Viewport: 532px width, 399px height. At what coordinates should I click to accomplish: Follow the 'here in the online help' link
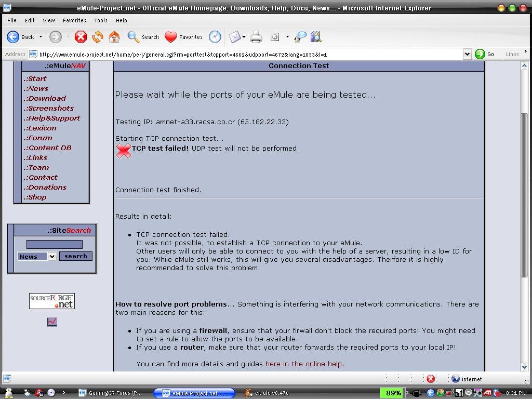pyautogui.click(x=304, y=364)
